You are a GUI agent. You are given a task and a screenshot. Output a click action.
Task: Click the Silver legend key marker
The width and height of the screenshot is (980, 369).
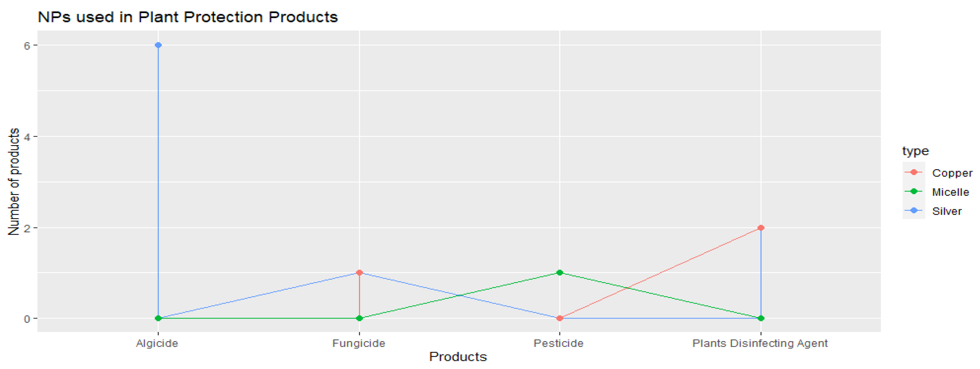(913, 210)
